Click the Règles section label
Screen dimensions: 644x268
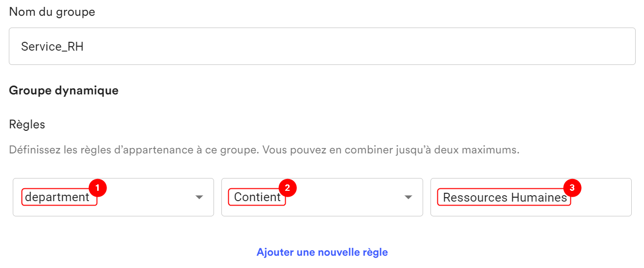pyautogui.click(x=27, y=125)
